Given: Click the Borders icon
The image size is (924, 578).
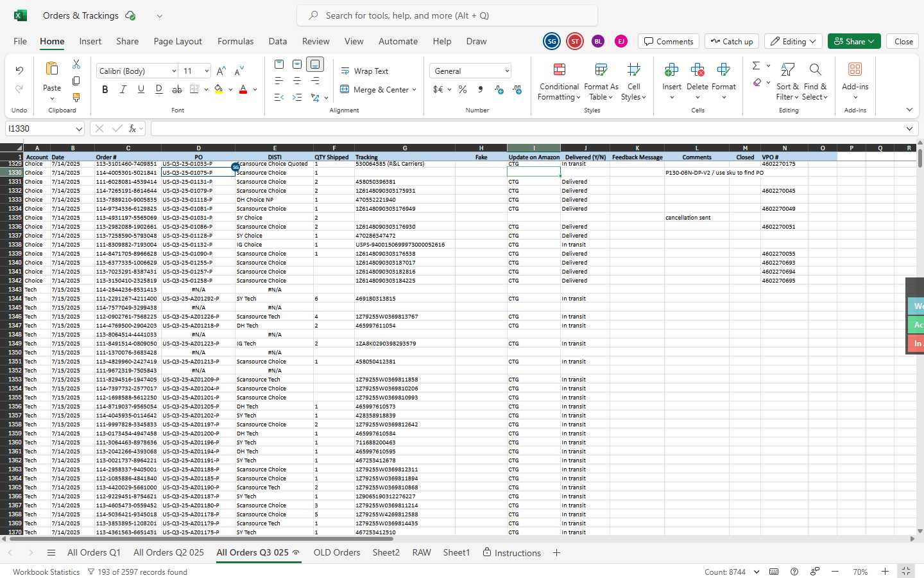Looking at the screenshot, I should tap(194, 89).
